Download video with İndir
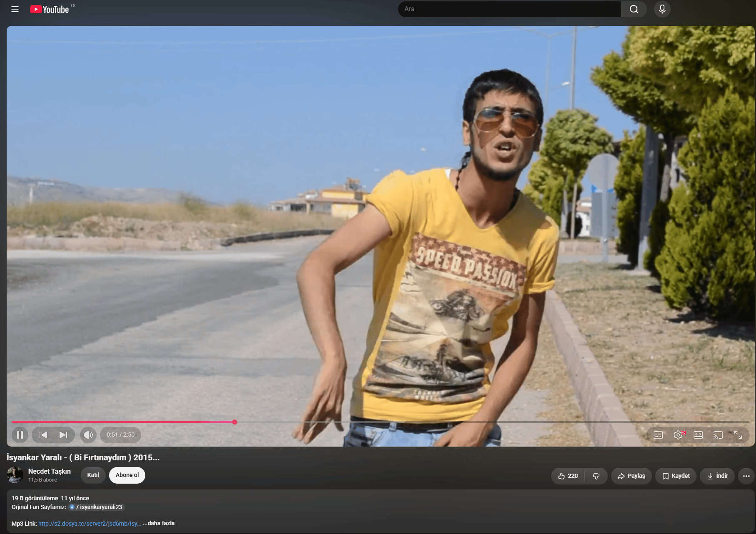Viewport: 756px width, 534px height. pyautogui.click(x=717, y=476)
